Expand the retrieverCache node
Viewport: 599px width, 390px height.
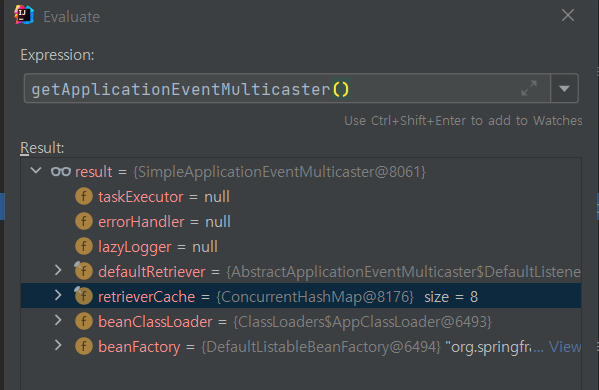(x=58, y=295)
